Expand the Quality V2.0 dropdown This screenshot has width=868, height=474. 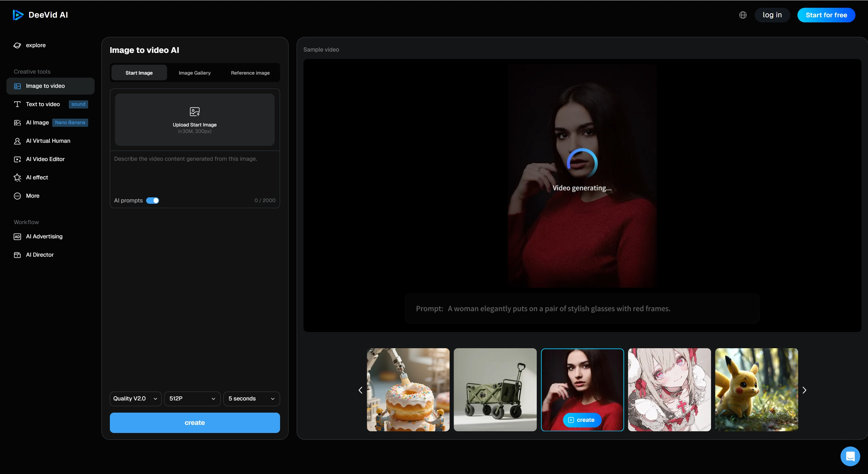coord(135,399)
